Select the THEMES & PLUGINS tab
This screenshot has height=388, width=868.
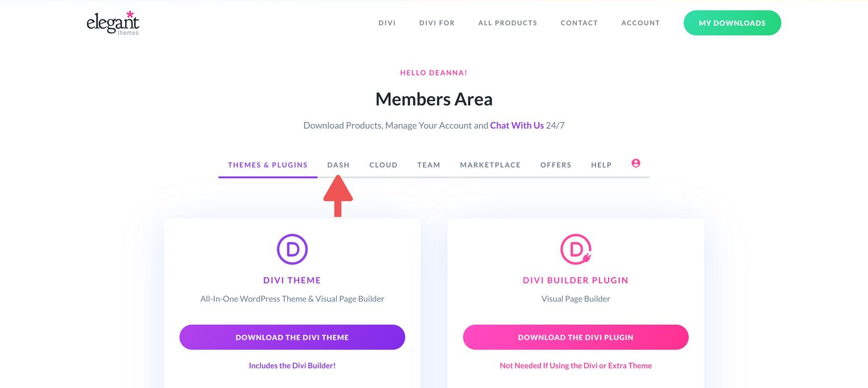268,165
